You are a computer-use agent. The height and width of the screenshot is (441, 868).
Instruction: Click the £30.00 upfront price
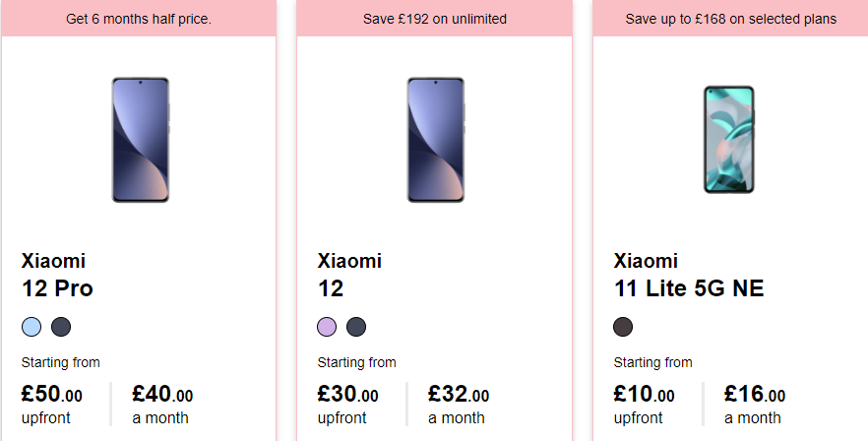click(347, 405)
